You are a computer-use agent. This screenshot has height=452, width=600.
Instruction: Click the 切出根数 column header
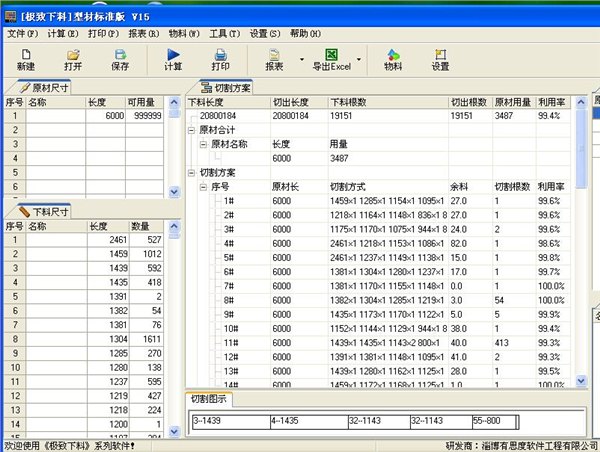coord(470,102)
